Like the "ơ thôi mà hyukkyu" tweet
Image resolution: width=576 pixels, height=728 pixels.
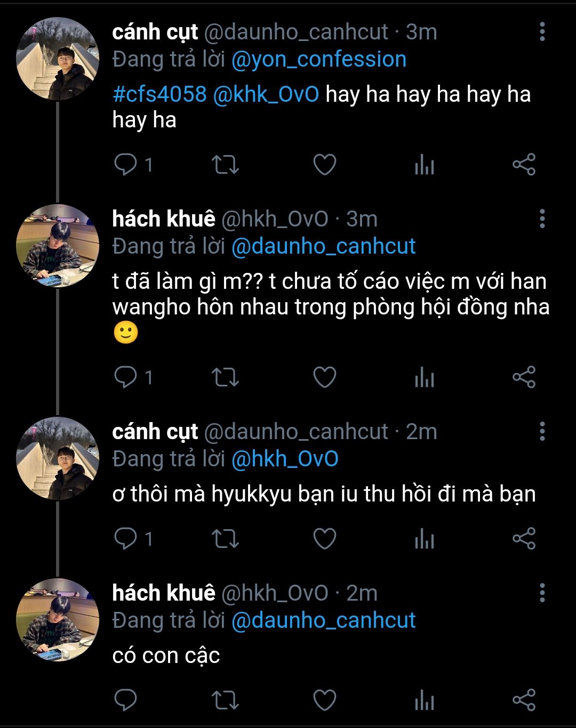pyautogui.click(x=324, y=539)
